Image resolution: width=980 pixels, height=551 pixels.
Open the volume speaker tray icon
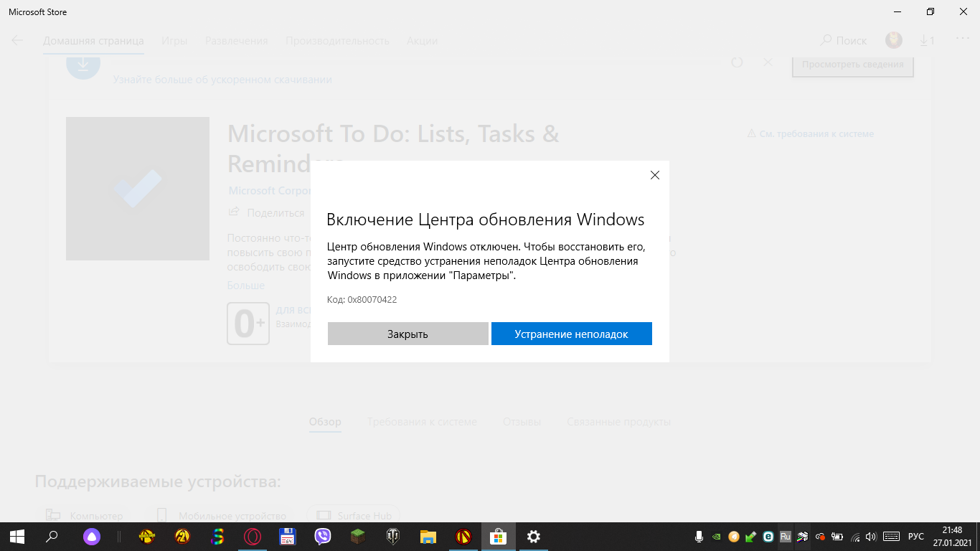click(x=872, y=537)
